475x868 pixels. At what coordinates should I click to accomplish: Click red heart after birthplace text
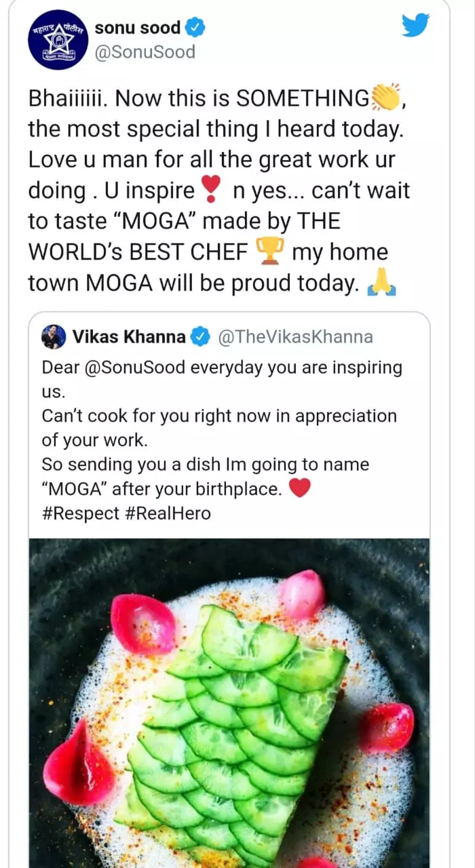299,488
